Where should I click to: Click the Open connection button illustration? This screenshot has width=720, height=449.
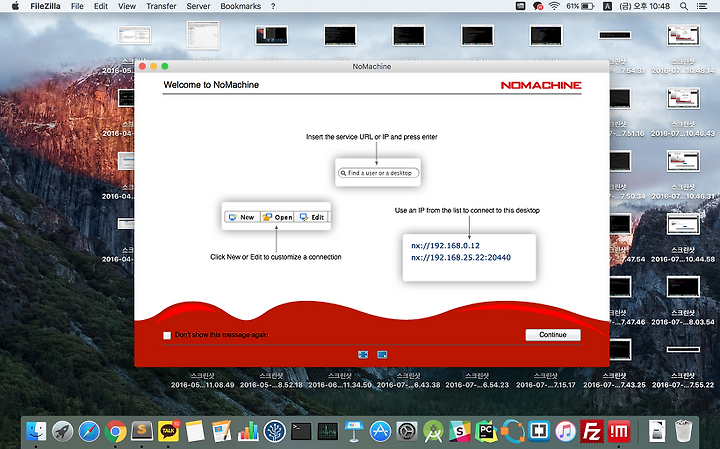coord(277,217)
